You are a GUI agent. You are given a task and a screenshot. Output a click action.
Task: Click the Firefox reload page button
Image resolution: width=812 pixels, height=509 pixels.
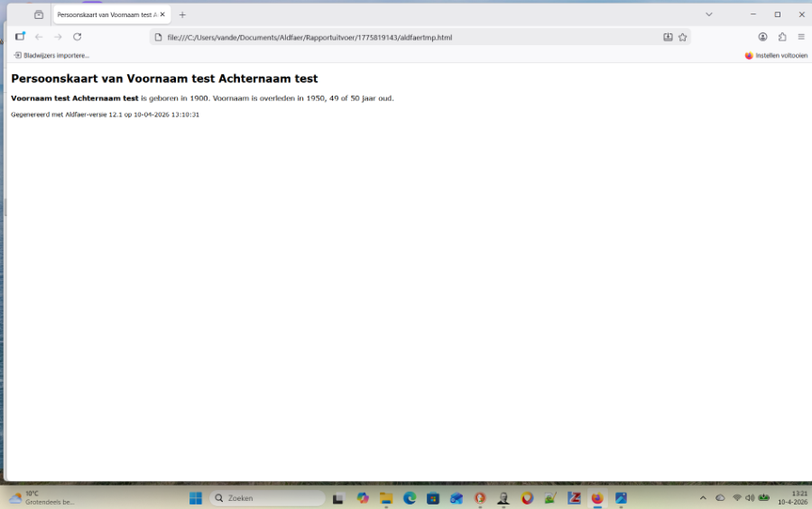(78, 37)
